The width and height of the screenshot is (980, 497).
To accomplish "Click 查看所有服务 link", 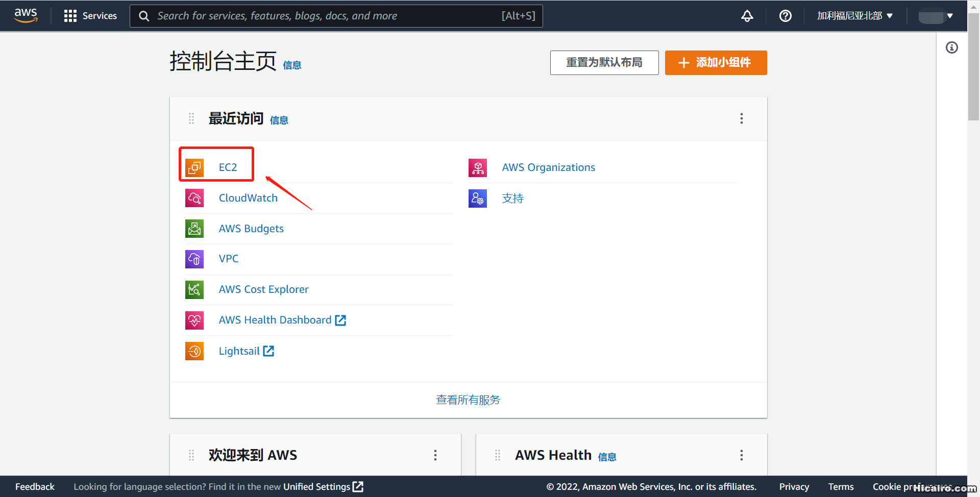I will 468,400.
